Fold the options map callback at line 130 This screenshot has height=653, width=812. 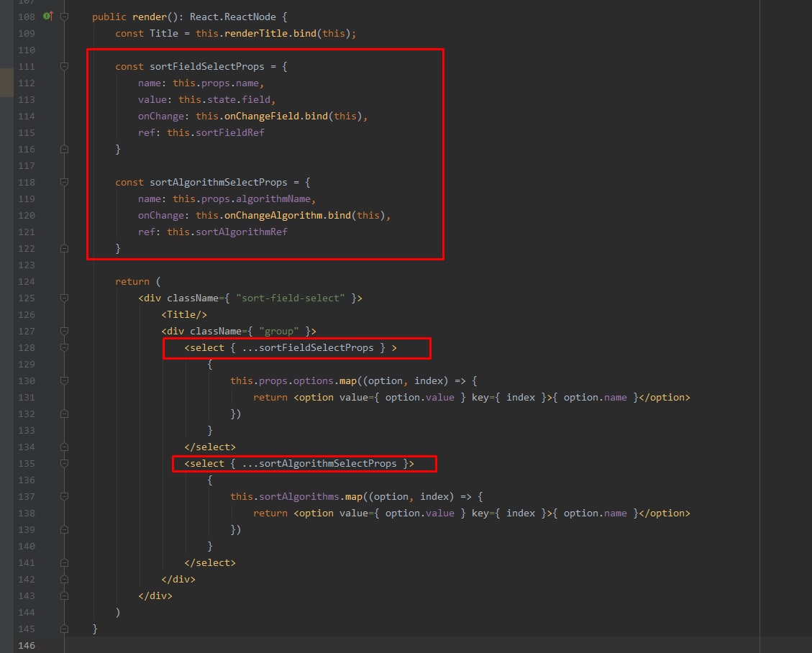64,380
